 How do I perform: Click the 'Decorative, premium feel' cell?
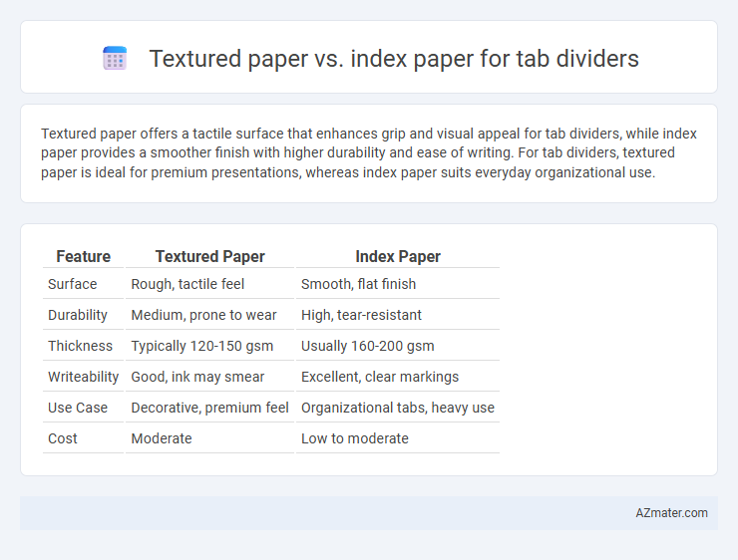209,408
